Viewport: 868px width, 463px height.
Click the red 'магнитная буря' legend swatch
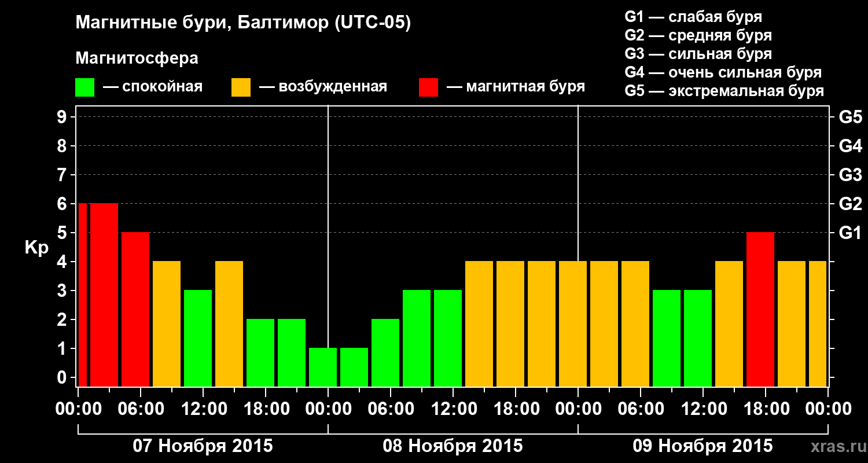[428, 87]
